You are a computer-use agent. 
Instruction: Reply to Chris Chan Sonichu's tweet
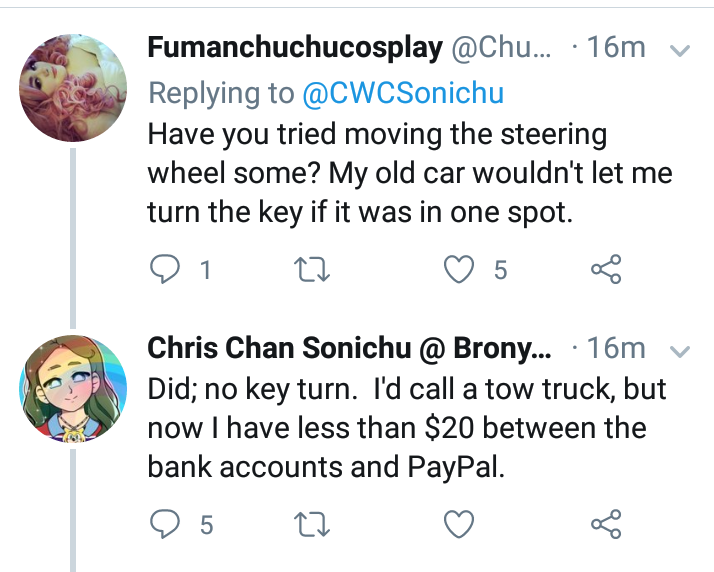pos(164,525)
